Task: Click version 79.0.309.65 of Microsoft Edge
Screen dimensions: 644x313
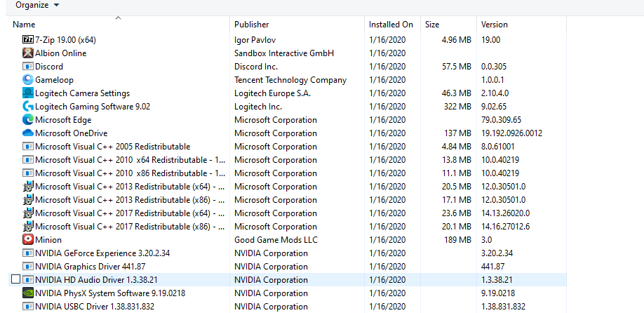Action: click(501, 120)
